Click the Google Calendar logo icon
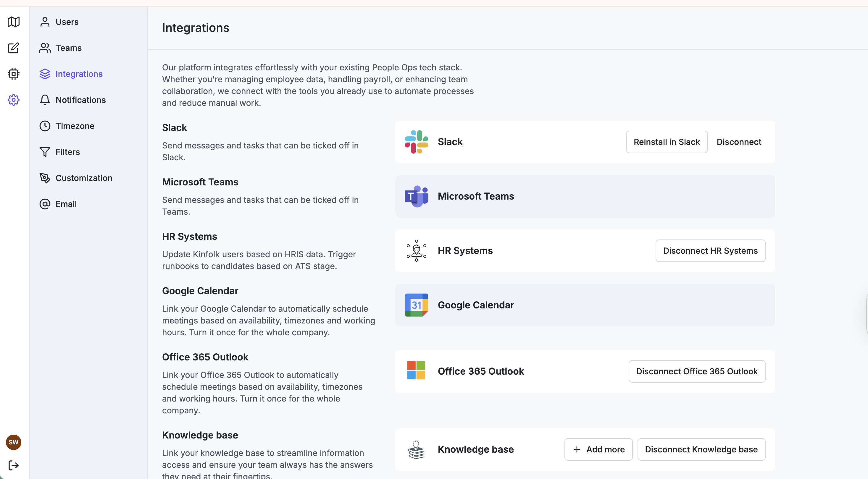 (417, 305)
